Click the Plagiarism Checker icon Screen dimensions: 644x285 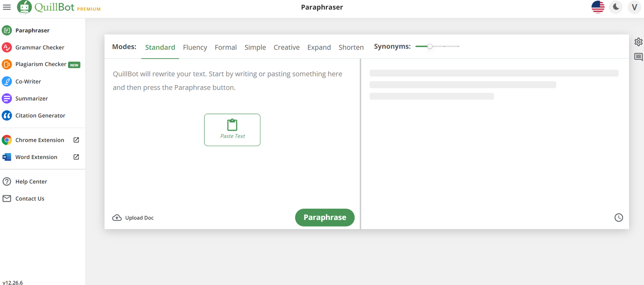pyautogui.click(x=7, y=64)
